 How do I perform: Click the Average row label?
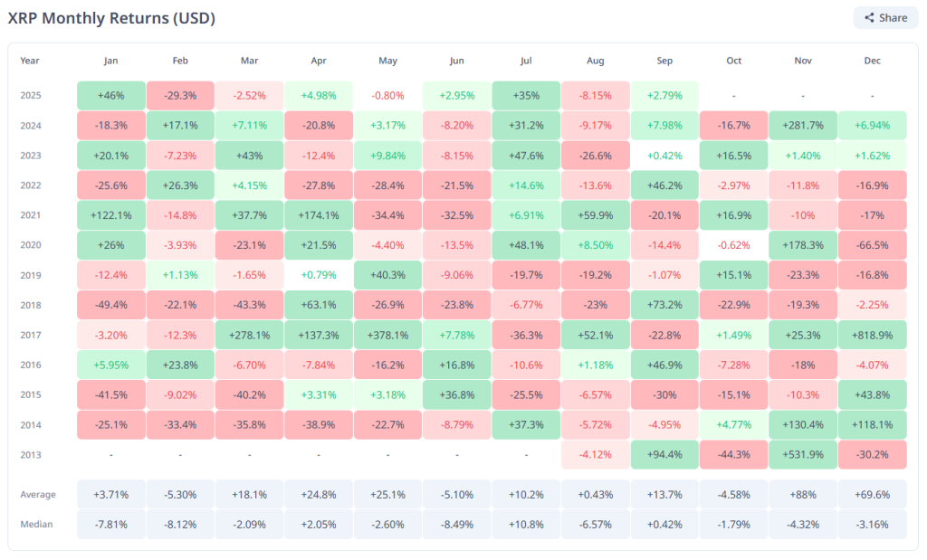38,494
